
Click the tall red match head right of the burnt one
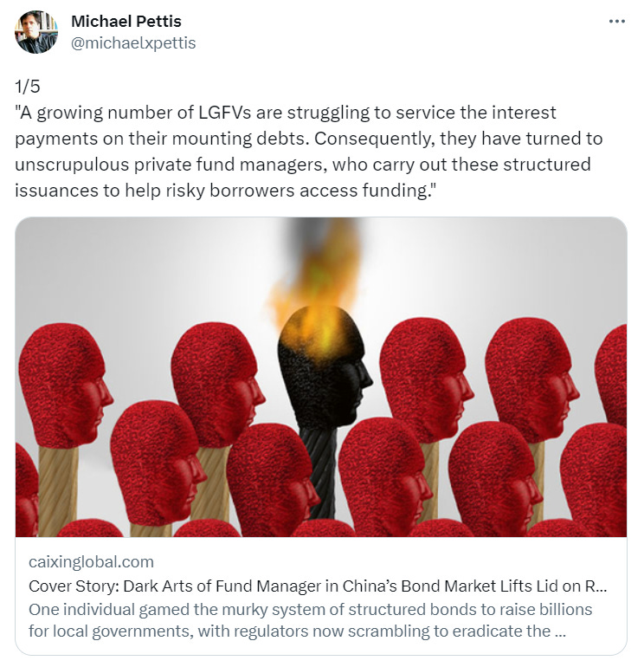click(425, 379)
